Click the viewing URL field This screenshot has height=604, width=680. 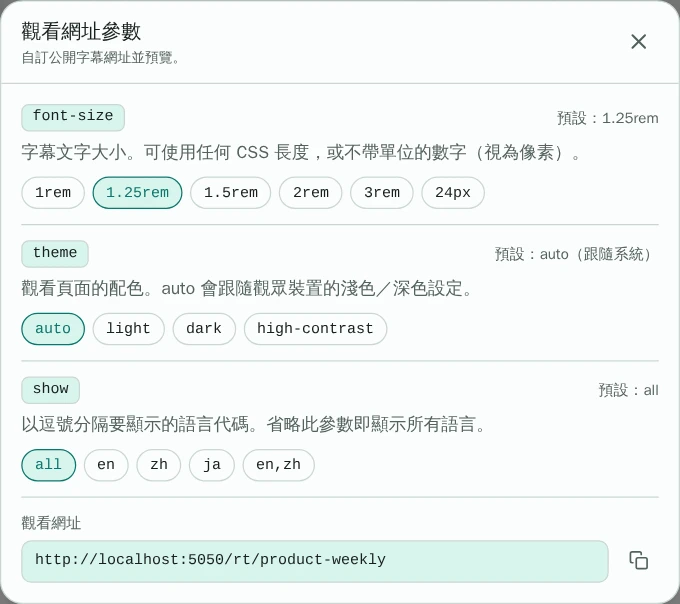point(315,561)
